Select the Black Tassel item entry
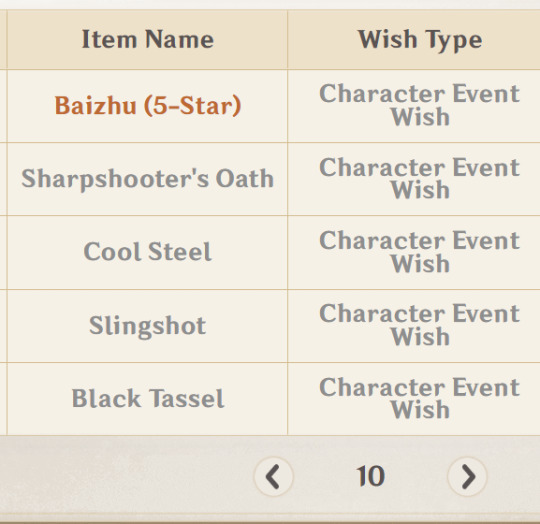 (148, 398)
